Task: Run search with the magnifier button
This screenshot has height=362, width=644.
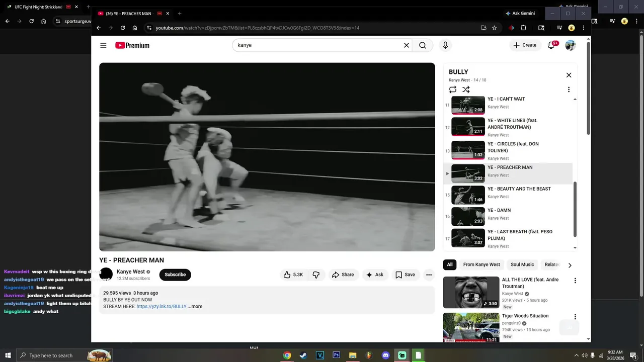Action: [x=423, y=45]
